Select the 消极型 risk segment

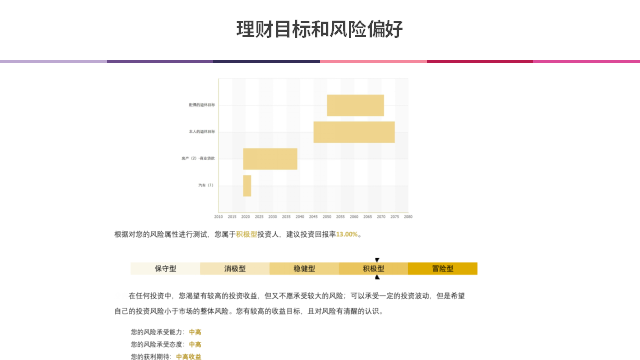coord(235,269)
